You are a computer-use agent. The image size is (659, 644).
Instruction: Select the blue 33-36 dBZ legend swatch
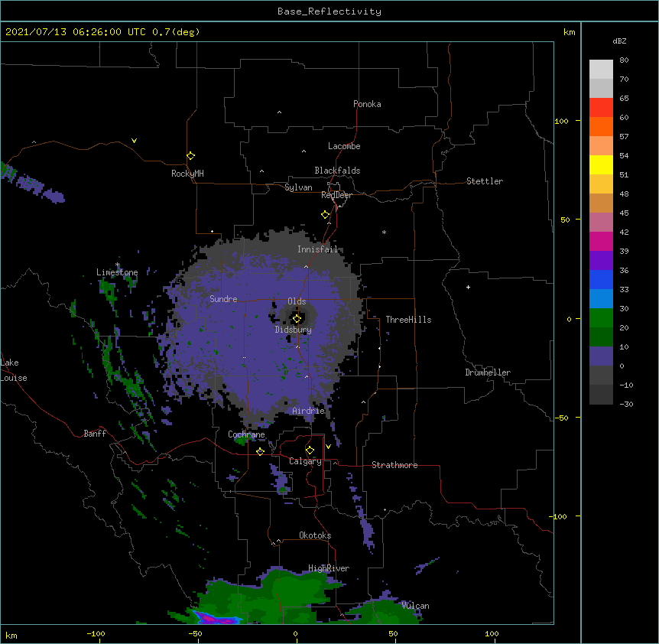pos(601,279)
